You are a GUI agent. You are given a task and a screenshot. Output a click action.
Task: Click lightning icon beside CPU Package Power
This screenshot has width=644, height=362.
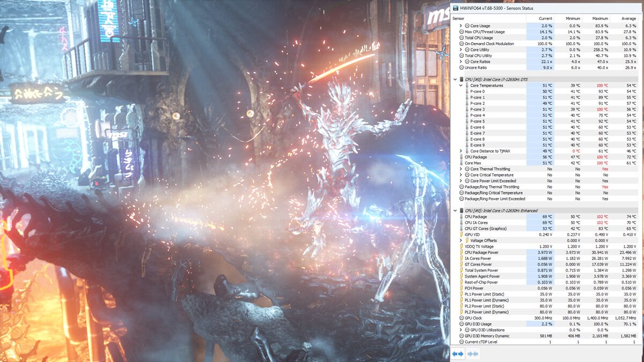click(x=462, y=252)
